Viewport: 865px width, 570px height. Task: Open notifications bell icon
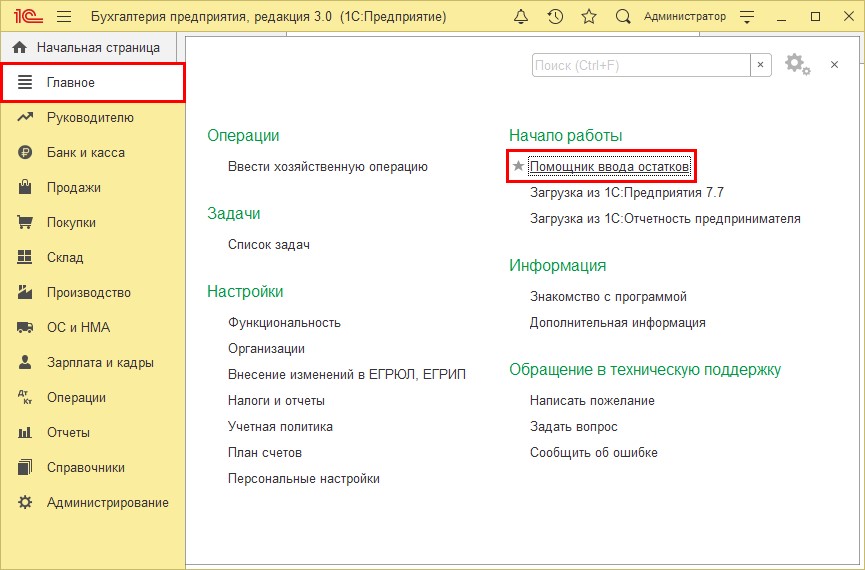click(521, 17)
